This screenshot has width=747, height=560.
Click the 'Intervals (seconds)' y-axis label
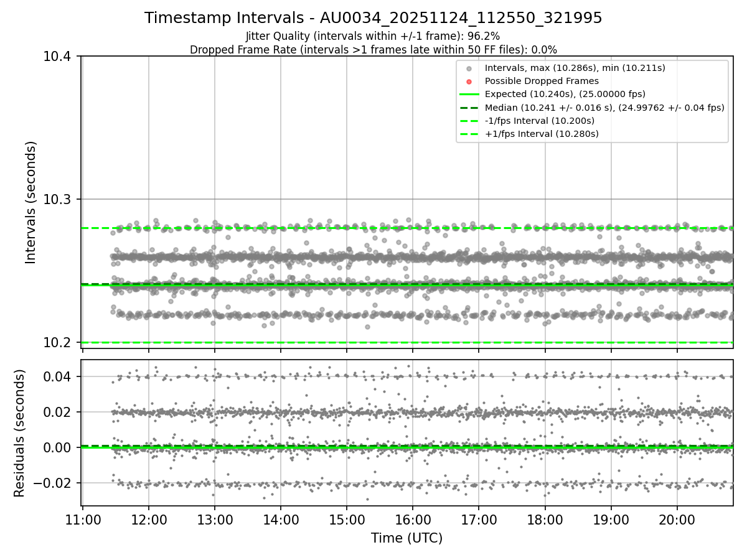[x=31, y=202]
